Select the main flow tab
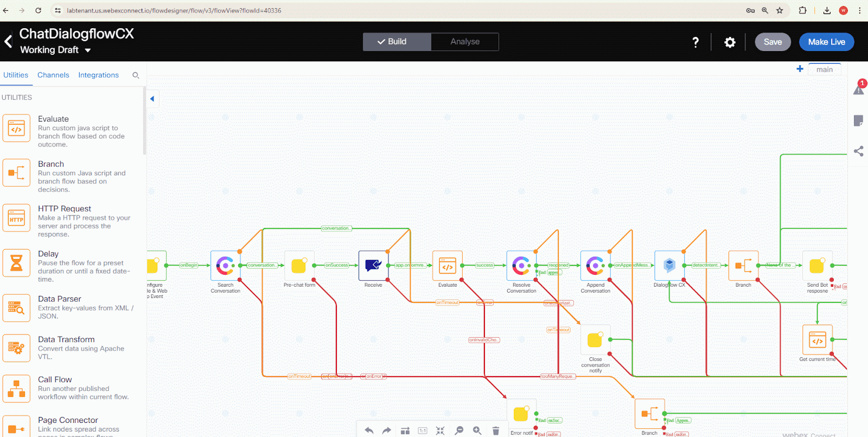Viewport: 868px width, 437px height. [x=825, y=69]
